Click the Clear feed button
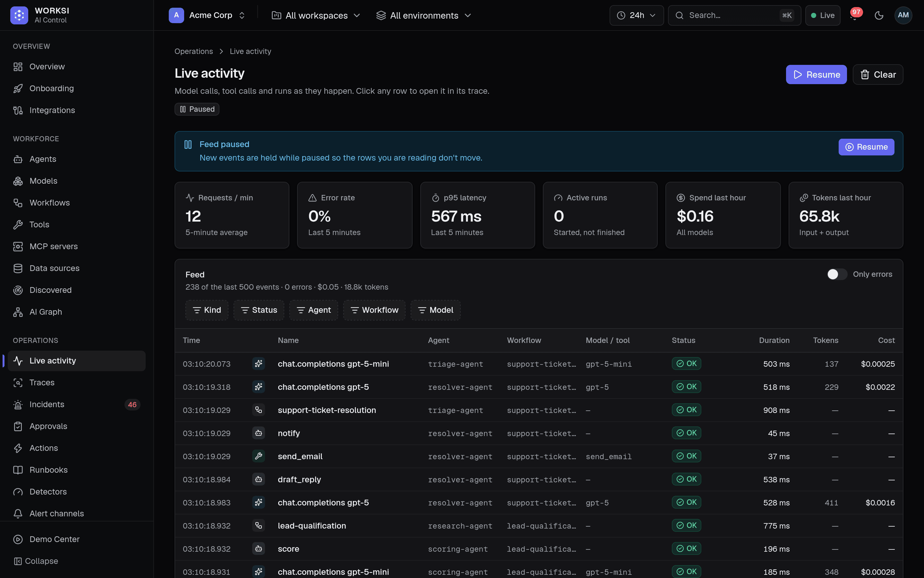 [x=878, y=74]
